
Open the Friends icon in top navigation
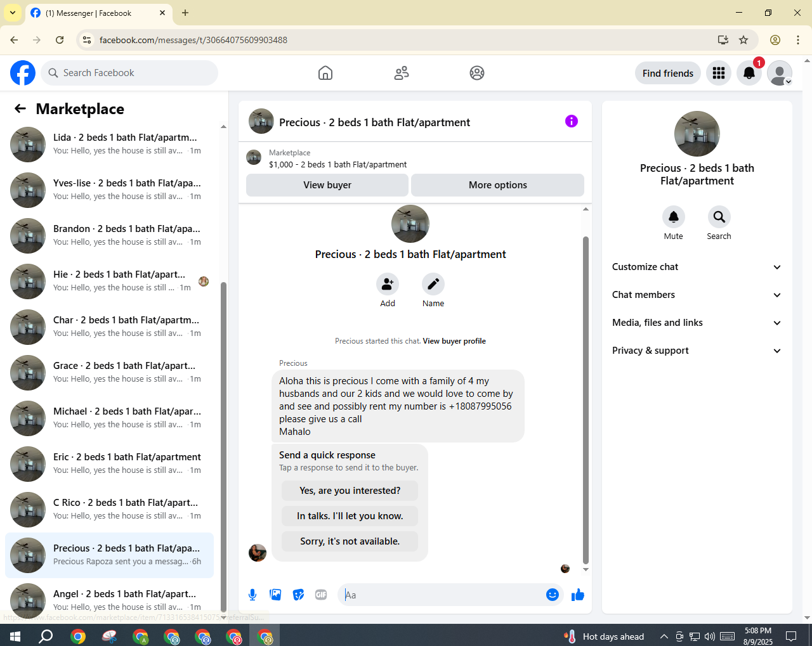click(402, 73)
